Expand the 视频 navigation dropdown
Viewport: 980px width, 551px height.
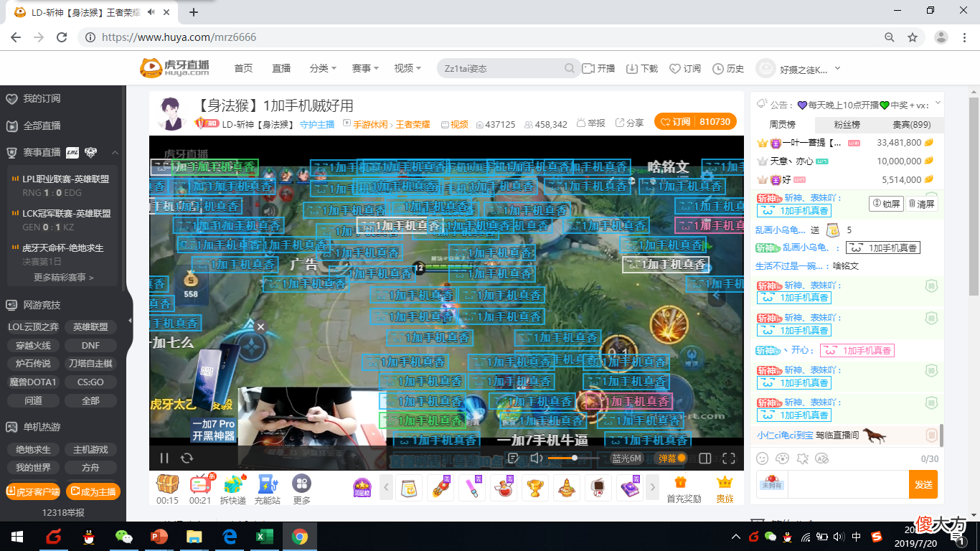pos(407,68)
